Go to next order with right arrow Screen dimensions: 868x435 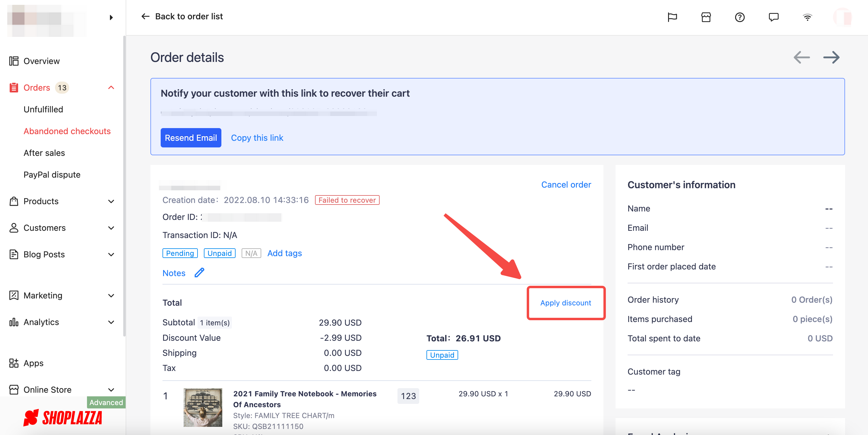[x=831, y=57]
